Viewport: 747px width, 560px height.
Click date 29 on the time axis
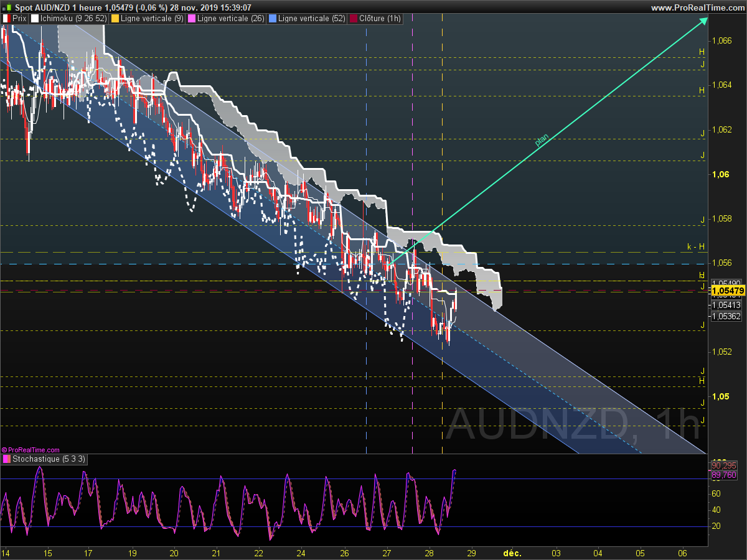pyautogui.click(x=471, y=553)
